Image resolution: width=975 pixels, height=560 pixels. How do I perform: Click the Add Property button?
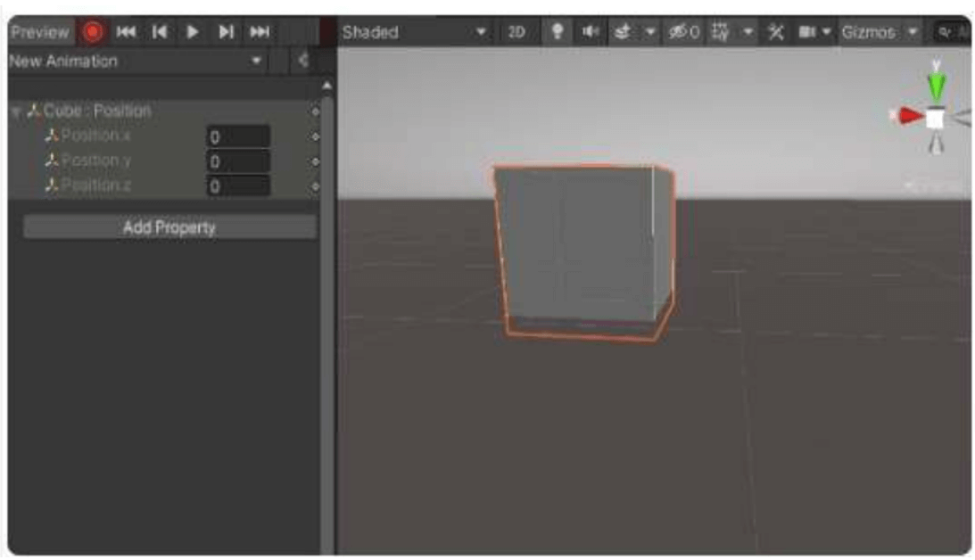pyautogui.click(x=169, y=227)
